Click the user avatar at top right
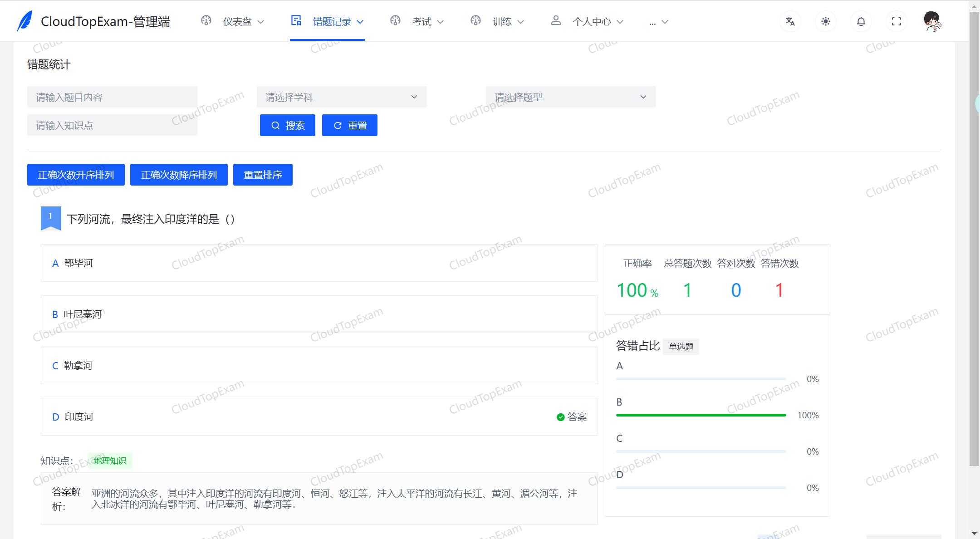The image size is (980, 539). (x=932, y=21)
